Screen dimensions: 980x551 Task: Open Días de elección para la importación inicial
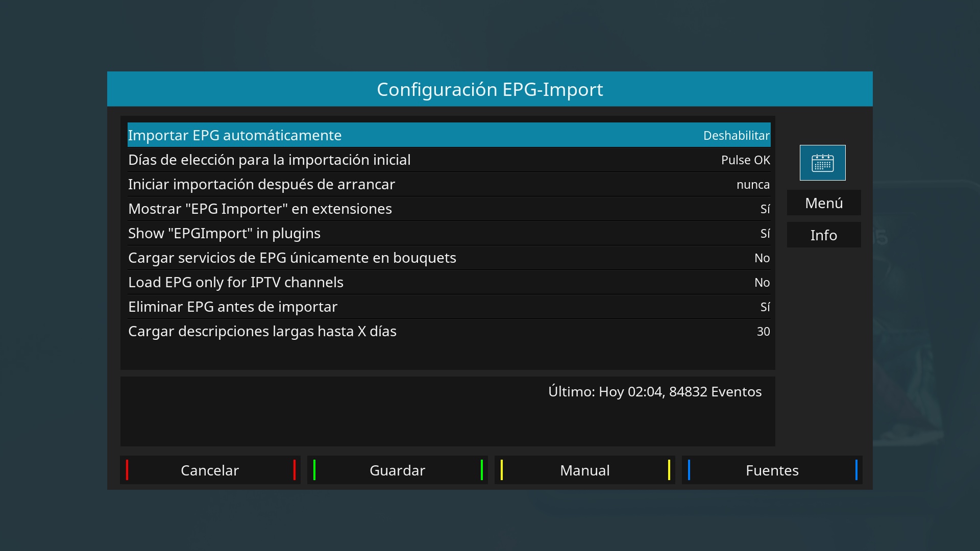coord(269,160)
